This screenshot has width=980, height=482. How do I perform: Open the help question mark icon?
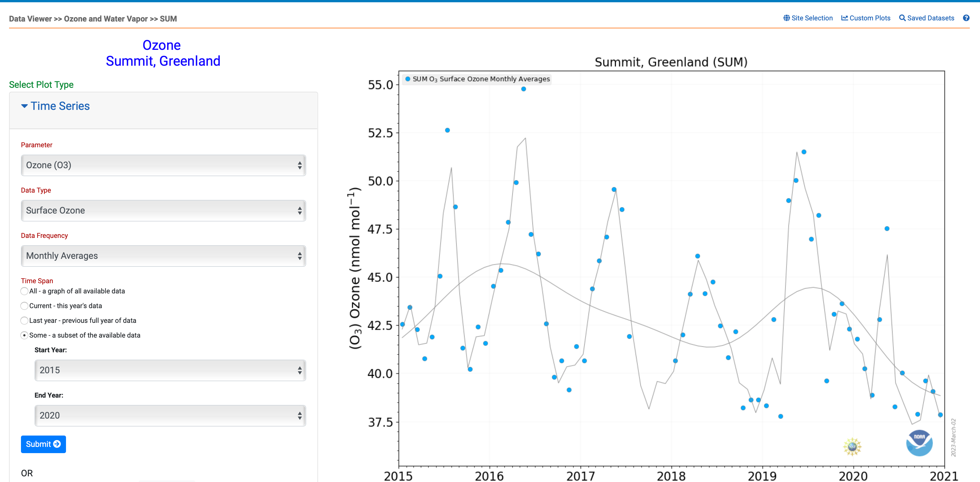coord(966,18)
